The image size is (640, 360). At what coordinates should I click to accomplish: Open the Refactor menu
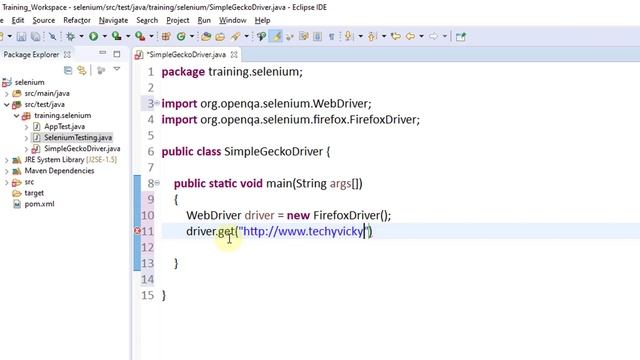click(77, 20)
